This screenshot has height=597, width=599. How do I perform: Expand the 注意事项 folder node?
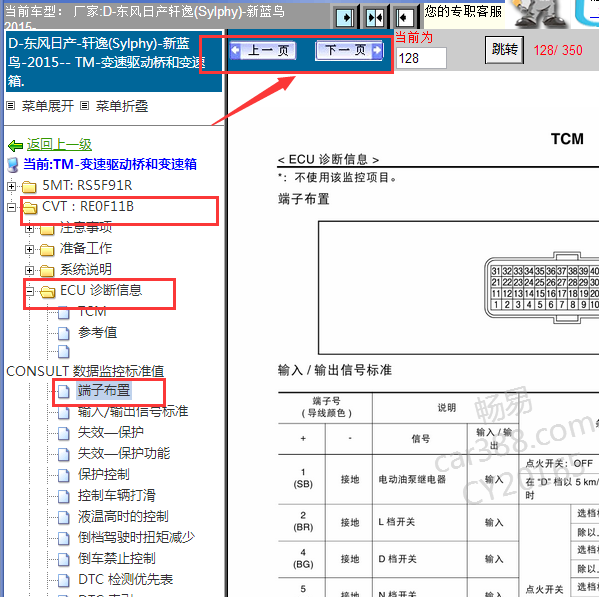29,228
